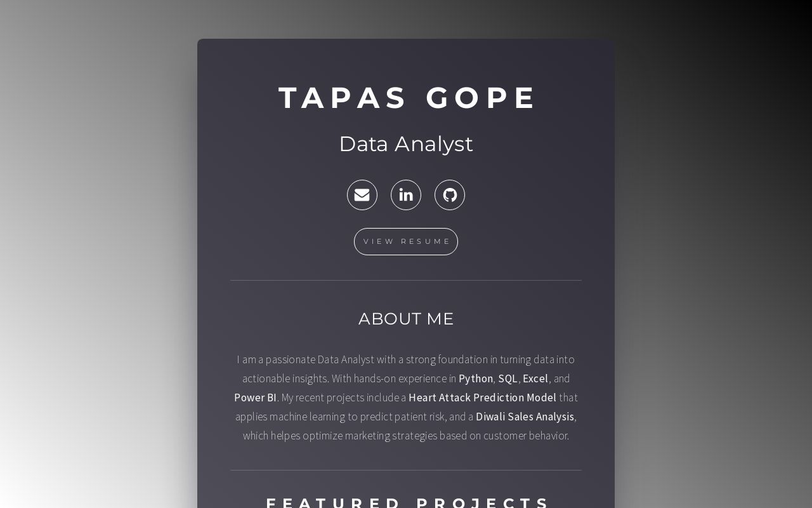Click the ABOUT ME section heading
Screen dimensions: 812x508
[x=405, y=319]
